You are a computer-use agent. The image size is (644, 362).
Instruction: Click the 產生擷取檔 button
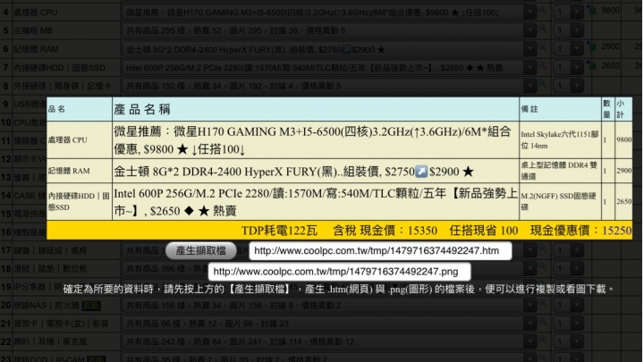pos(201,250)
